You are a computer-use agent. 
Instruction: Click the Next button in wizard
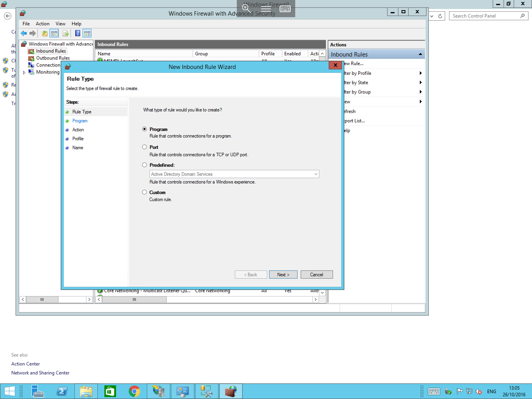pyautogui.click(x=283, y=275)
